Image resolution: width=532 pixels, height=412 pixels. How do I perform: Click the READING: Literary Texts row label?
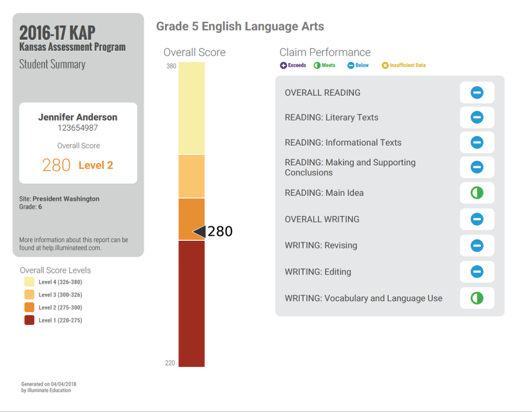331,117
